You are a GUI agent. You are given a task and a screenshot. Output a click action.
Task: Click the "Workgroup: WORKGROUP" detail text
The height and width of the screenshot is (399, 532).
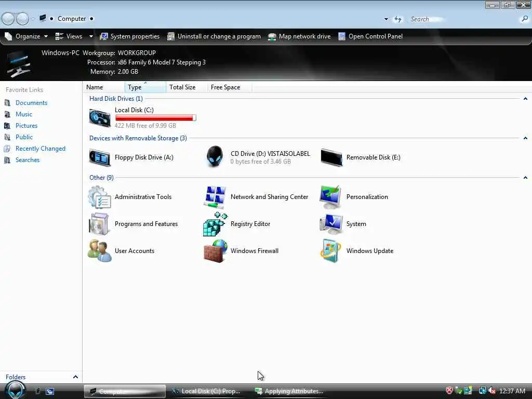[119, 53]
